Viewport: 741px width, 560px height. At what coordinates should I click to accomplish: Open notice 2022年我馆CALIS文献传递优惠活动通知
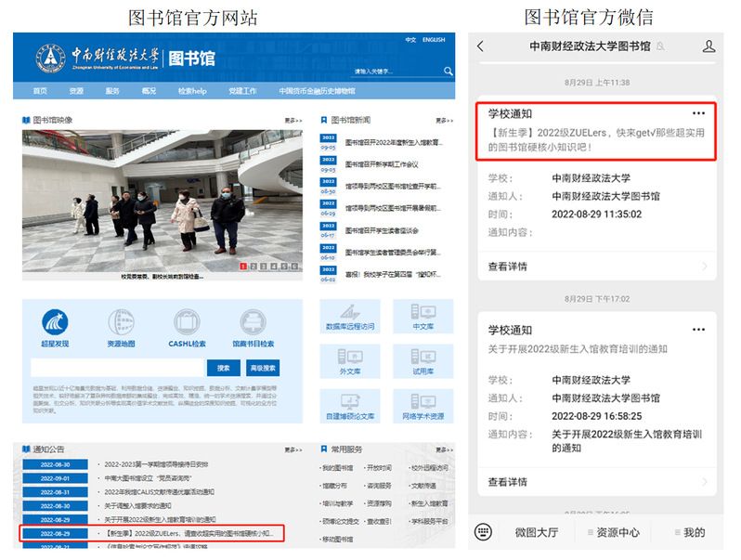(x=160, y=492)
